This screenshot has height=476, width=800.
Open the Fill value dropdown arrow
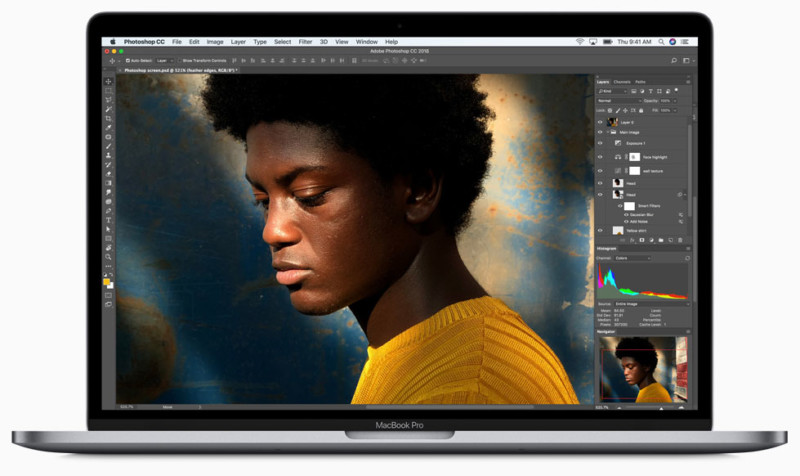(x=675, y=111)
